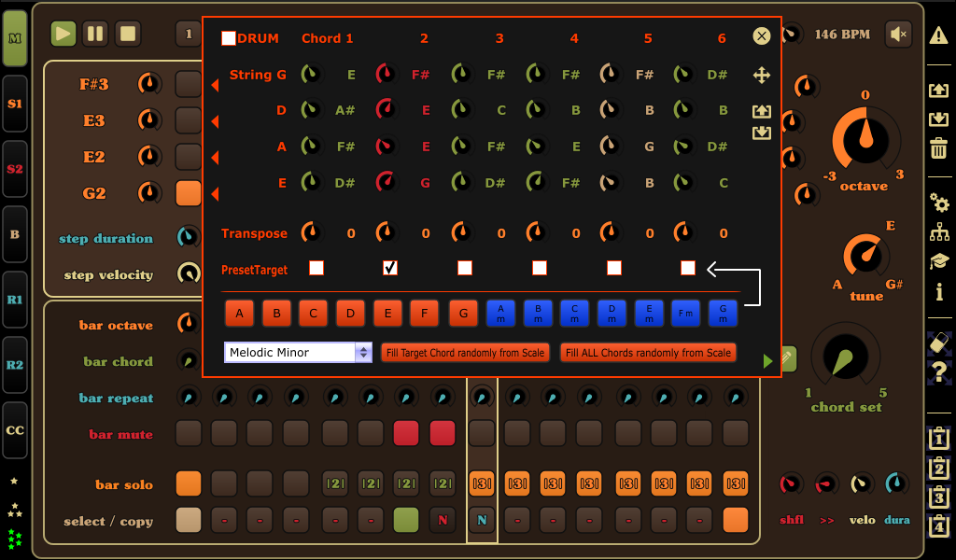The width and height of the screenshot is (956, 560).
Task: Click Fill ALL Chords randomly from Scale
Action: click(x=648, y=353)
